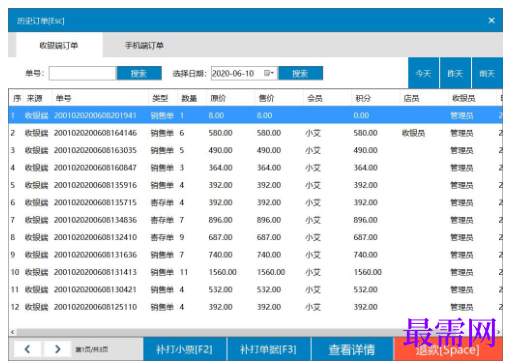Sort by the 类型 column header
The image size is (515, 364).
163,98
